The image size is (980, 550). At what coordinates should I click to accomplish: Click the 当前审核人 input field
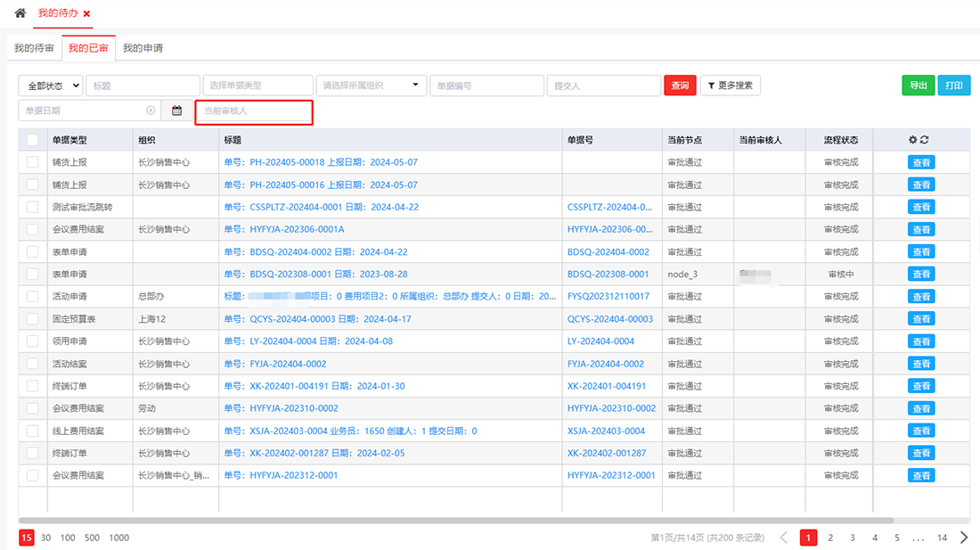tap(254, 111)
